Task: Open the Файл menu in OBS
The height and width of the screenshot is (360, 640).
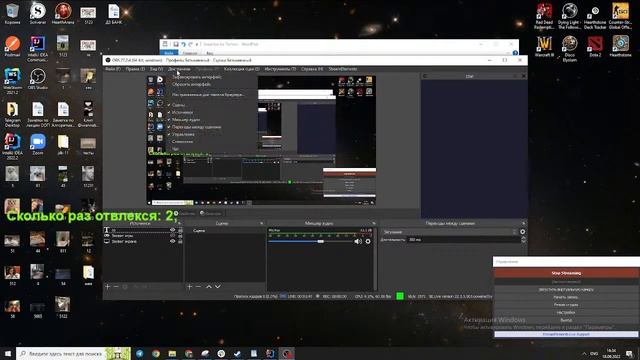Action: pos(113,69)
